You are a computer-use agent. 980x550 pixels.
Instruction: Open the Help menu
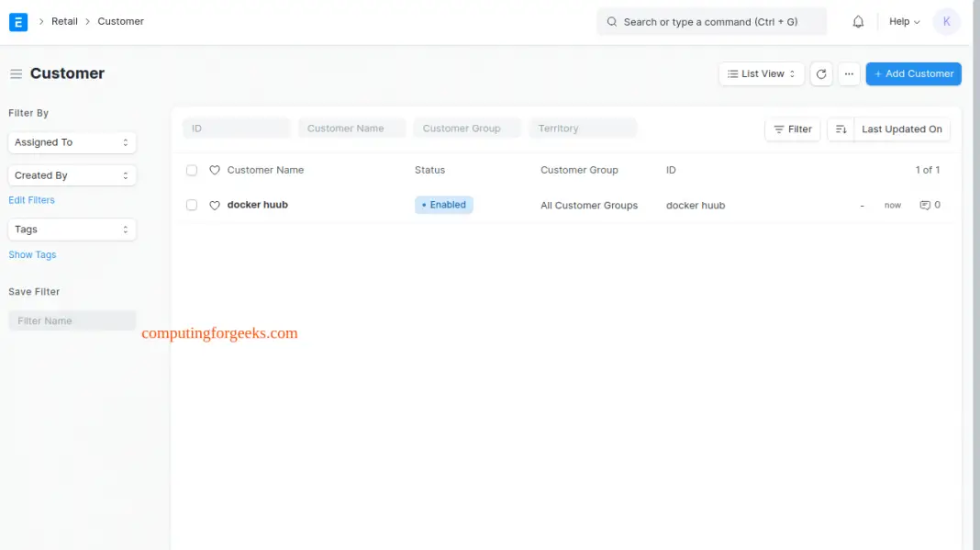904,22
